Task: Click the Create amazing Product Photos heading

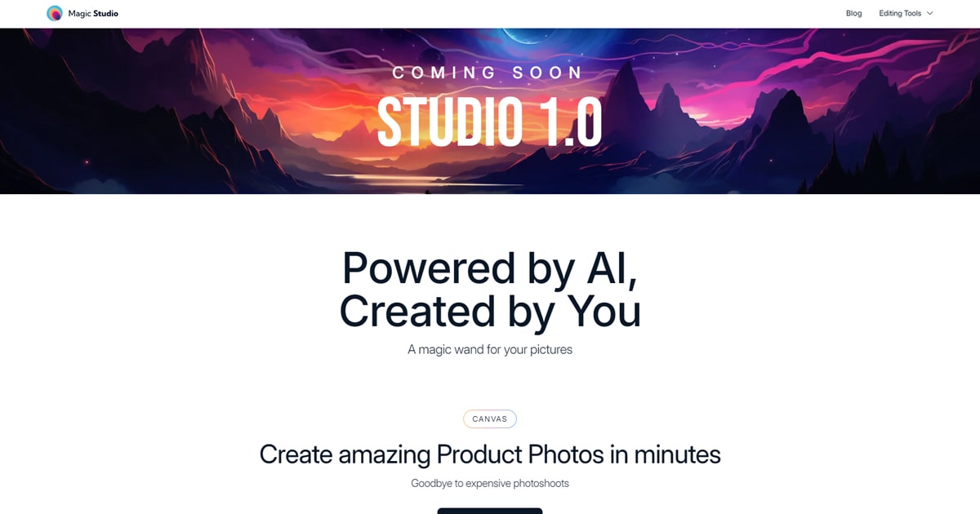Action: [490, 454]
